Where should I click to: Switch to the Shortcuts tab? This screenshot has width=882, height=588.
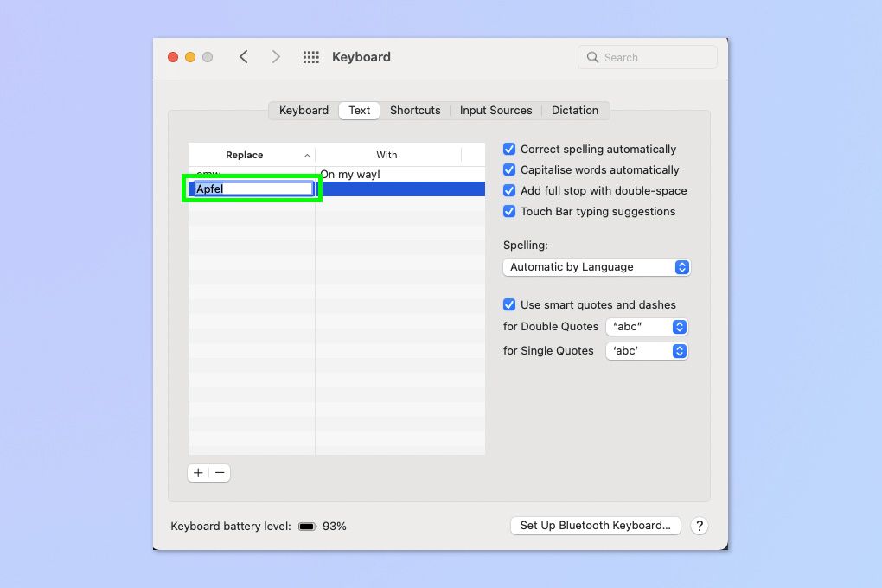(x=415, y=110)
